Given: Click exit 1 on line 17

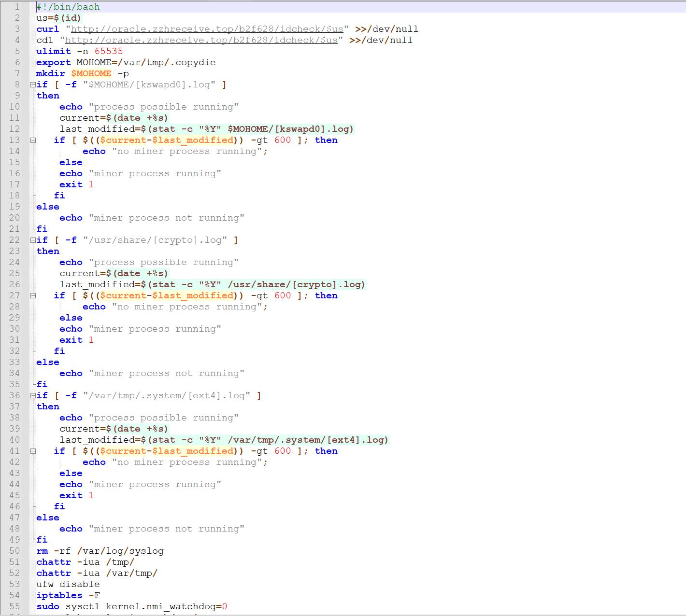Looking at the screenshot, I should click(x=76, y=184).
